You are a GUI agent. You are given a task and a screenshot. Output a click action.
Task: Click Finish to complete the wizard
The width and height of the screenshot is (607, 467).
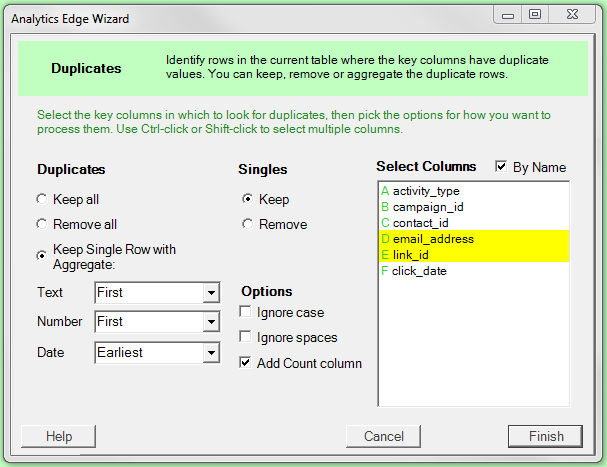tap(546, 436)
